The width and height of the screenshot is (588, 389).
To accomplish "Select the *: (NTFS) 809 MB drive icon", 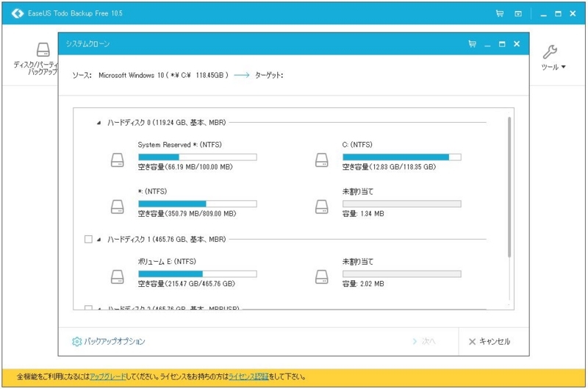I will pos(118,207).
